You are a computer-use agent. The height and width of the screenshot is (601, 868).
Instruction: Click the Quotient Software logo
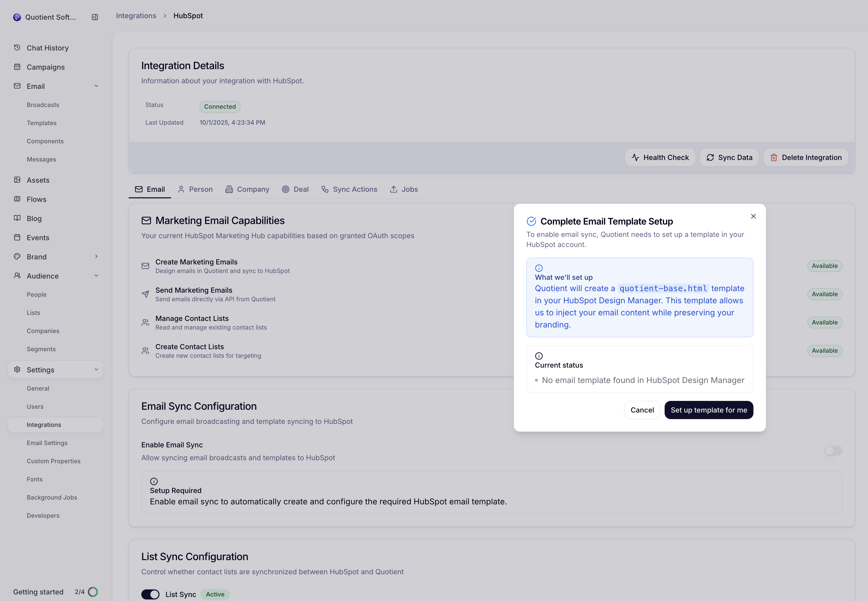click(x=17, y=17)
